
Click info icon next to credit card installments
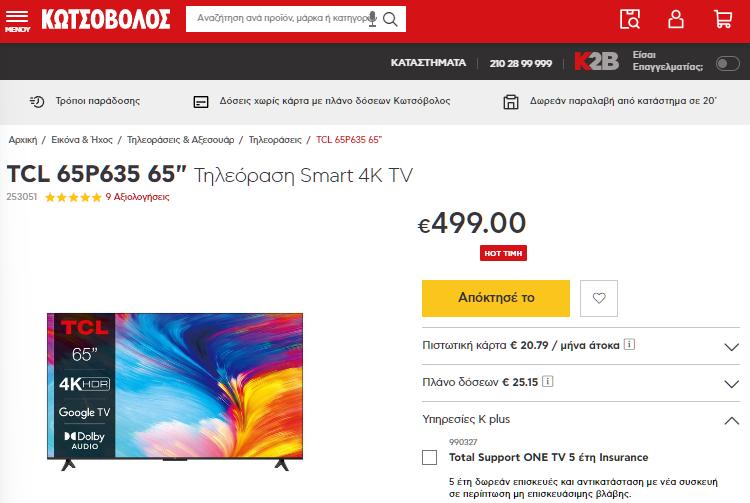coord(629,344)
